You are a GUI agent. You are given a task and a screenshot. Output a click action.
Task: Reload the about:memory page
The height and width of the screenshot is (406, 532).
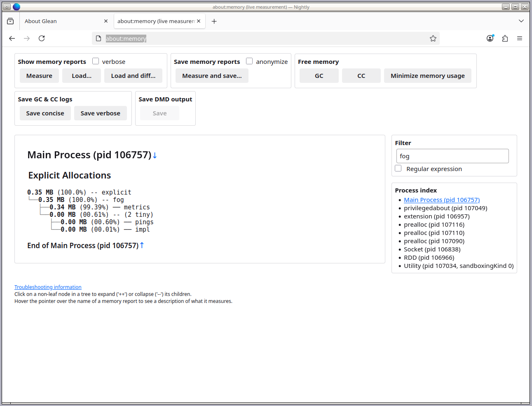pos(42,38)
